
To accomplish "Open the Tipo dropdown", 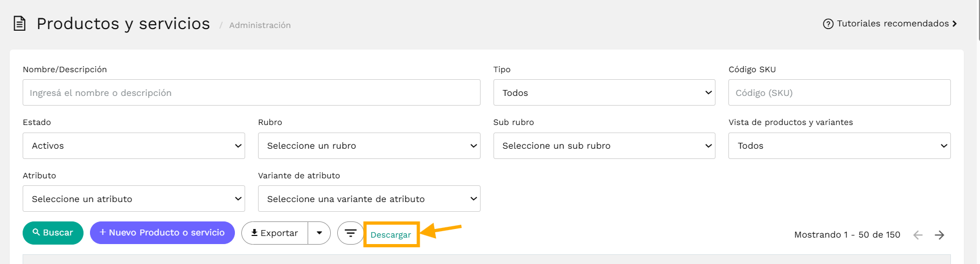I will pos(604,93).
